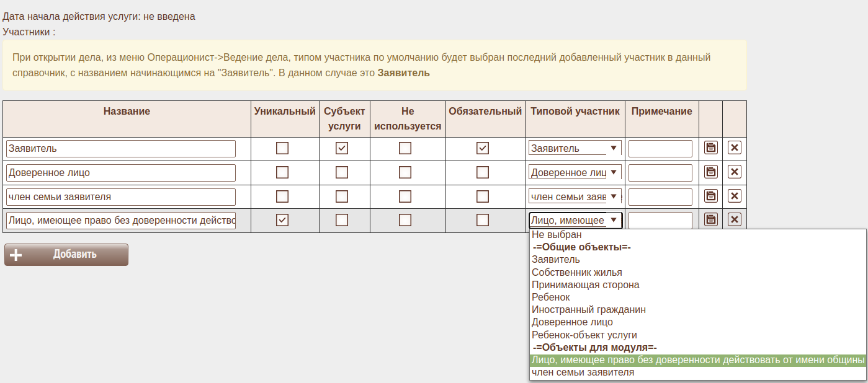Enable Не используется for Доверенное лицо
This screenshot has width=868, height=383.
click(405, 172)
